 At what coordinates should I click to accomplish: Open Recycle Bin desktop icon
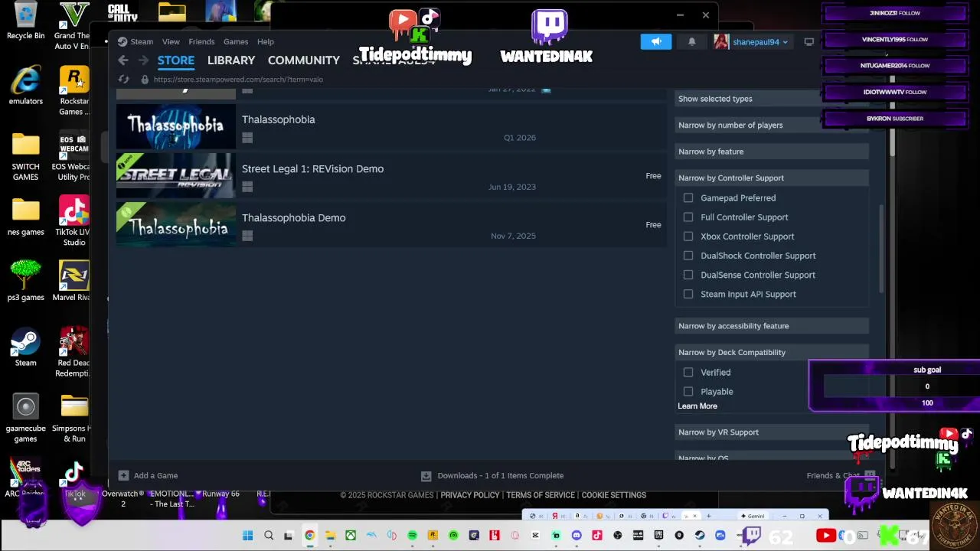click(25, 21)
